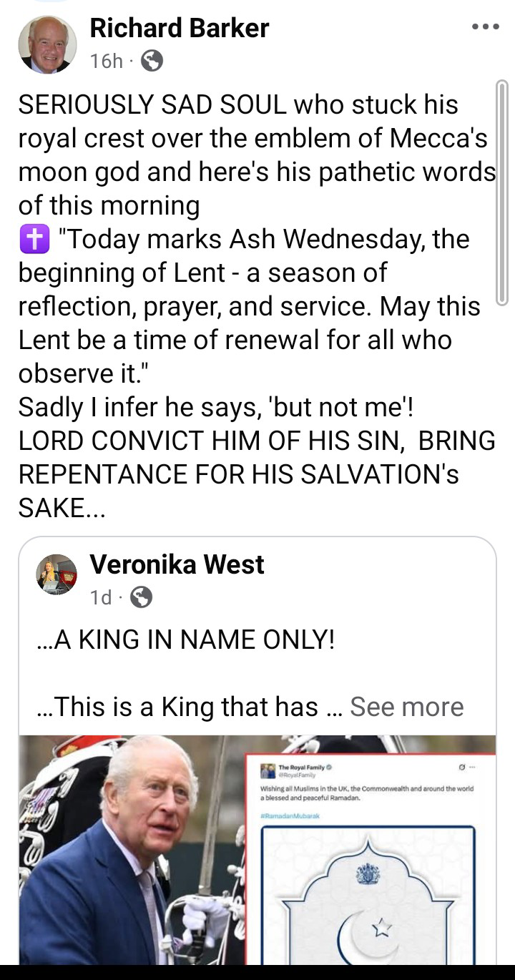The width and height of the screenshot is (515, 980).
Task: Tap Veronika West's profile avatar
Action: click(57, 574)
